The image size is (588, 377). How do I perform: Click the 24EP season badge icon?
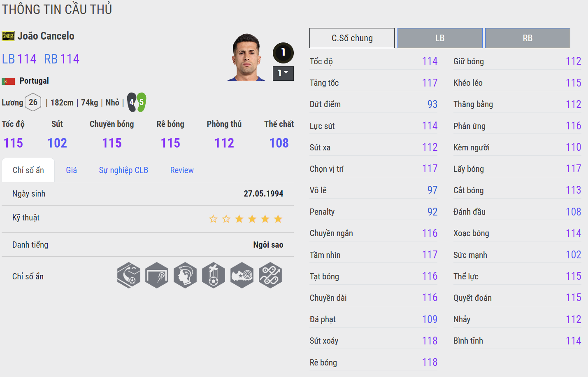[8, 36]
